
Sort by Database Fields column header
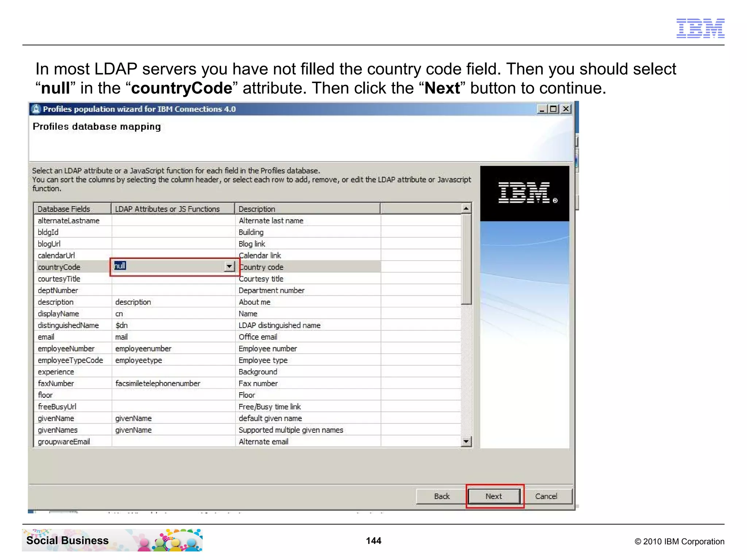pos(72,209)
